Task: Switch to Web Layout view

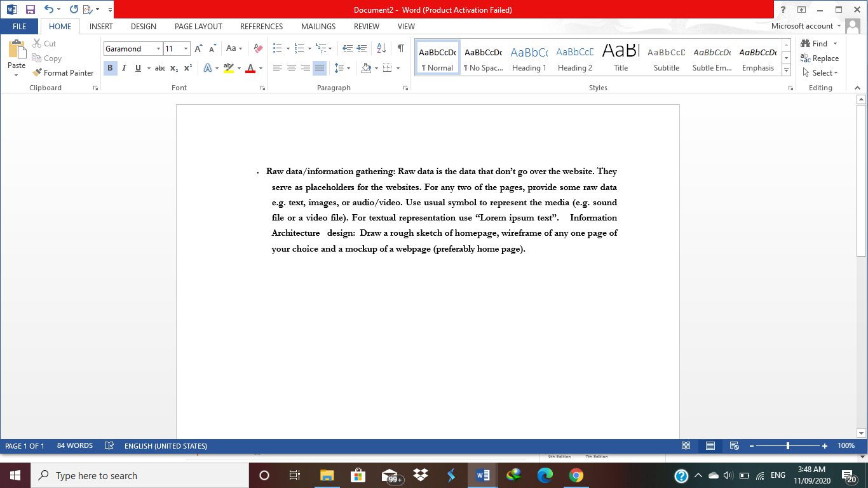Action: pos(735,446)
